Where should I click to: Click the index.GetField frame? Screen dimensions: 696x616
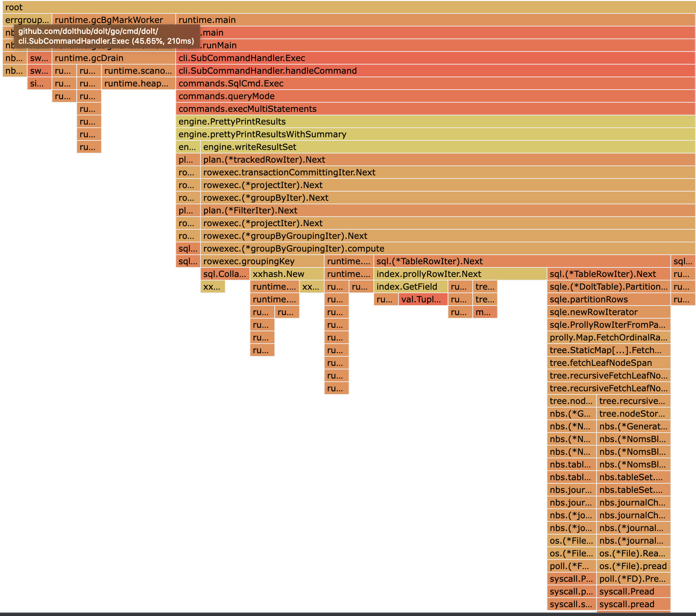click(410, 287)
